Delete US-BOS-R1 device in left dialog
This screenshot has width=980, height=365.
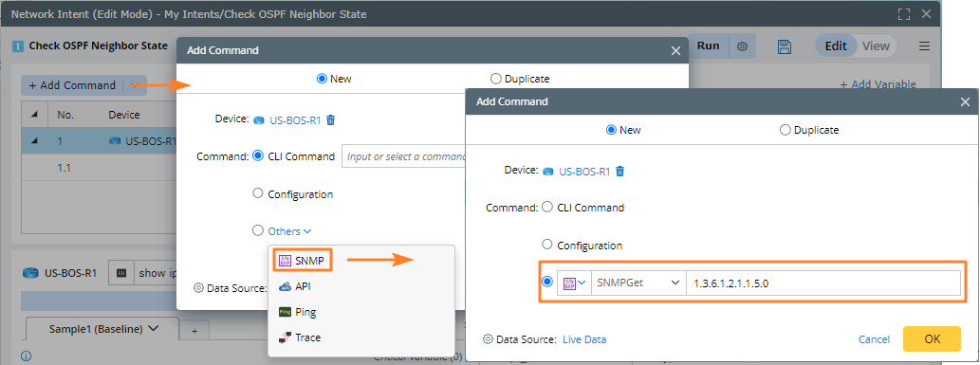[331, 120]
